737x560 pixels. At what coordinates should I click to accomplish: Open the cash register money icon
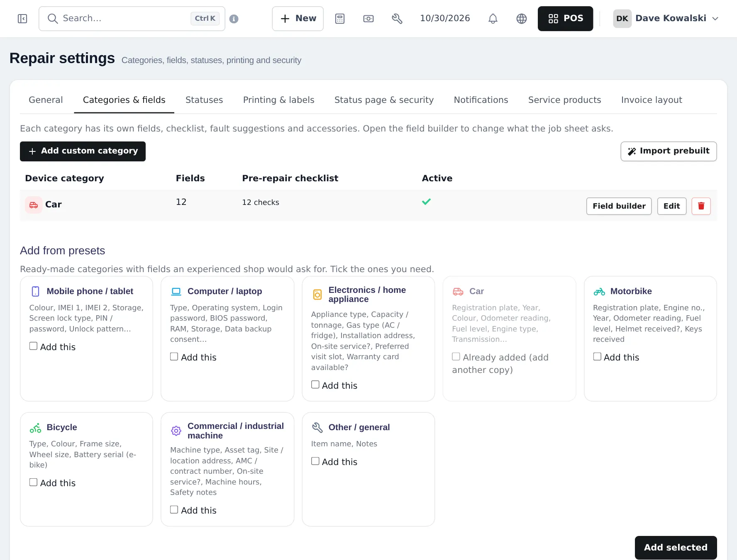click(368, 19)
